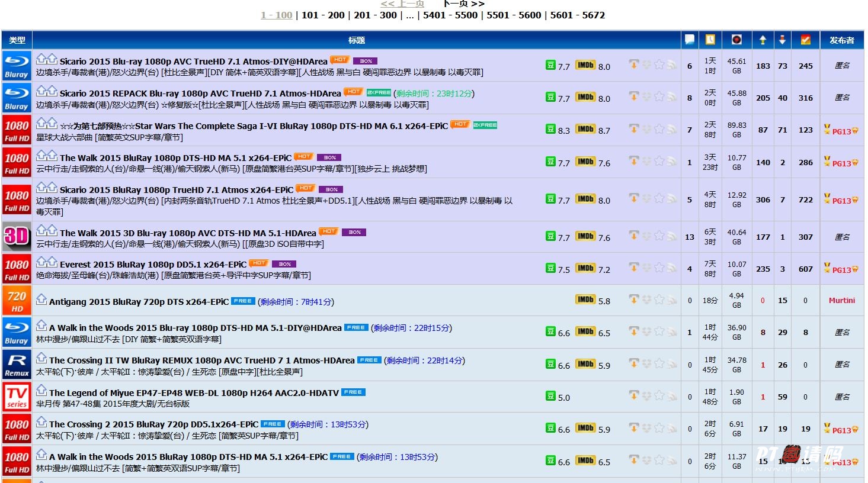Go to page 5401 - 5500
The image size is (868, 483).
point(450,15)
